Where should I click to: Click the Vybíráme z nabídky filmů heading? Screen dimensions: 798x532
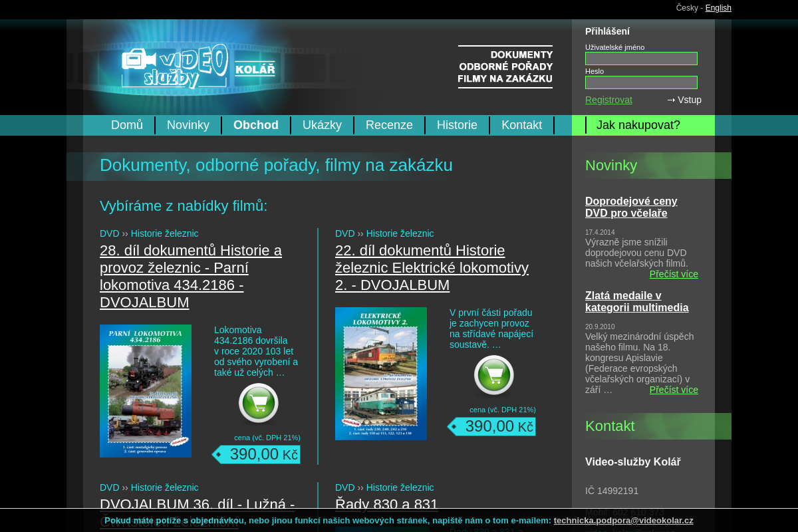click(x=184, y=206)
